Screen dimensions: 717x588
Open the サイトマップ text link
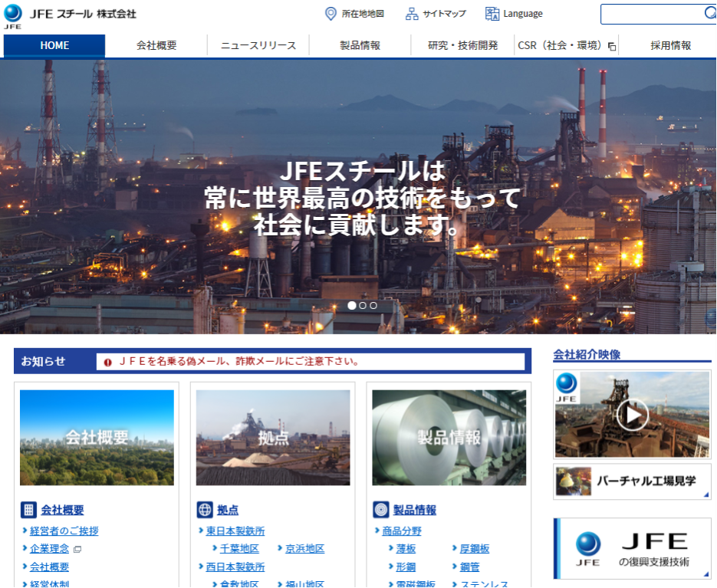pyautogui.click(x=444, y=14)
